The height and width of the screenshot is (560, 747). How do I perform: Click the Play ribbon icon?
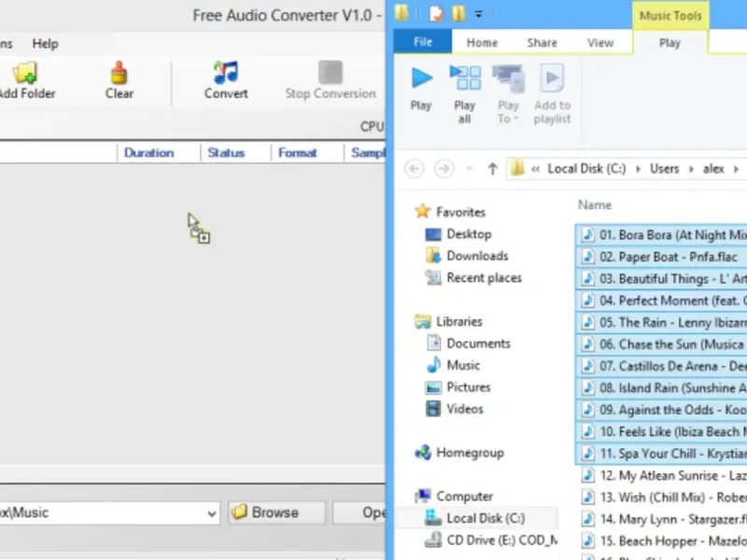tap(422, 77)
